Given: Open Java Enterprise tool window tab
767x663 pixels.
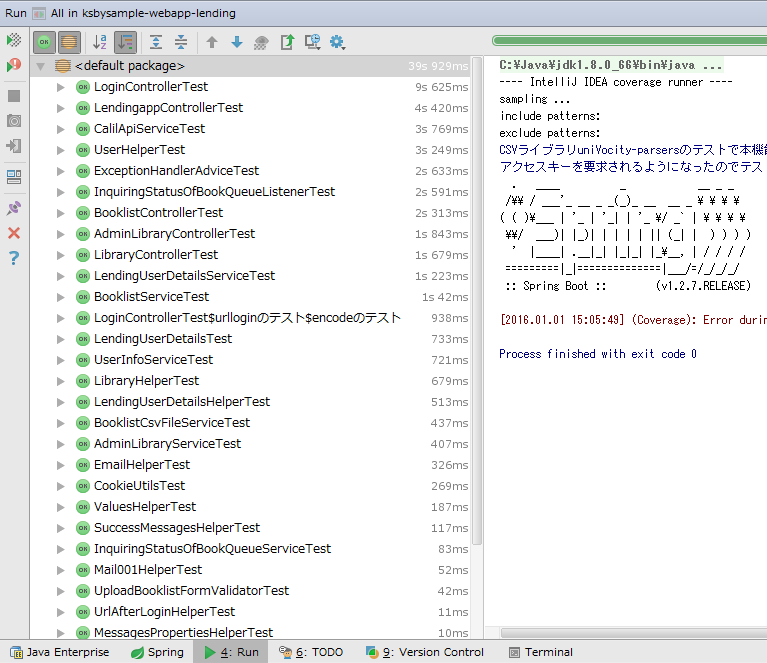Looking at the screenshot, I should [60, 652].
